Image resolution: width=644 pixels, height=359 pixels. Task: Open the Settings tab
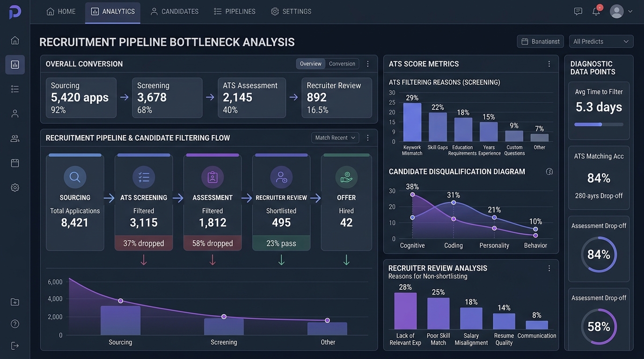click(291, 11)
